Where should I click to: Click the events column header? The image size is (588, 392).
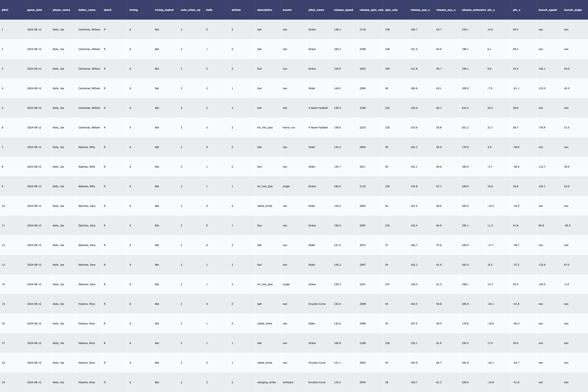point(287,10)
